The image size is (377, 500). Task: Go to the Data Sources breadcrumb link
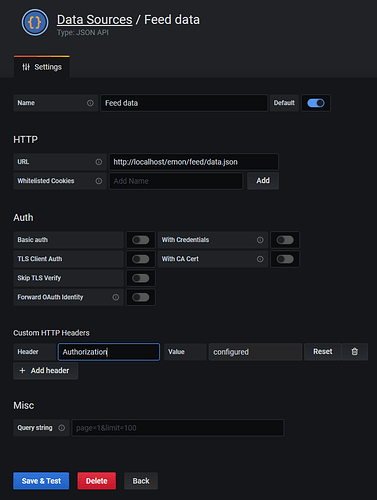click(95, 20)
